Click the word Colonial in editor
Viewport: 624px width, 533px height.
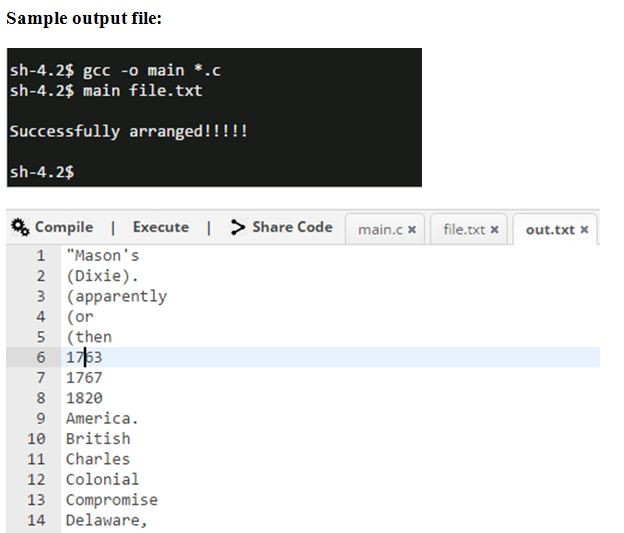click(103, 479)
